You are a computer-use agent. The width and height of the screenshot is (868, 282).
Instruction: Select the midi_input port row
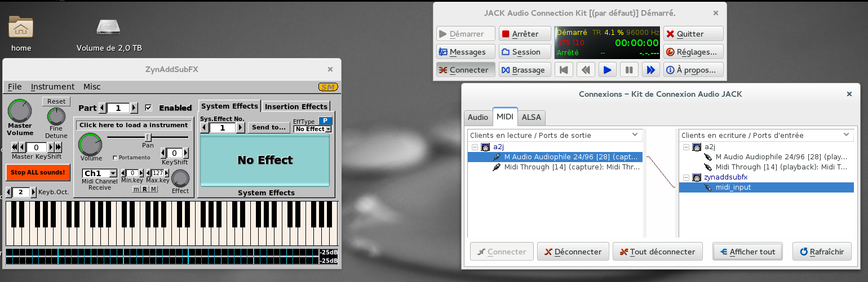(x=766, y=187)
